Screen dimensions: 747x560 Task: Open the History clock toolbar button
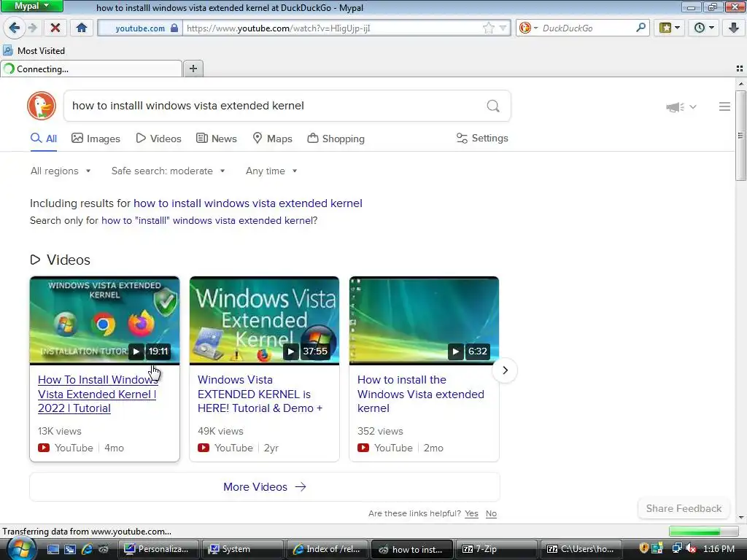pos(704,28)
